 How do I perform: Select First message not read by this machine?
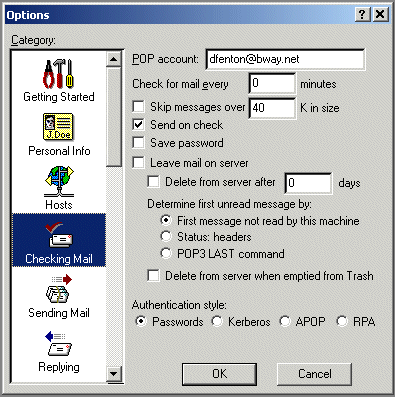click(166, 220)
